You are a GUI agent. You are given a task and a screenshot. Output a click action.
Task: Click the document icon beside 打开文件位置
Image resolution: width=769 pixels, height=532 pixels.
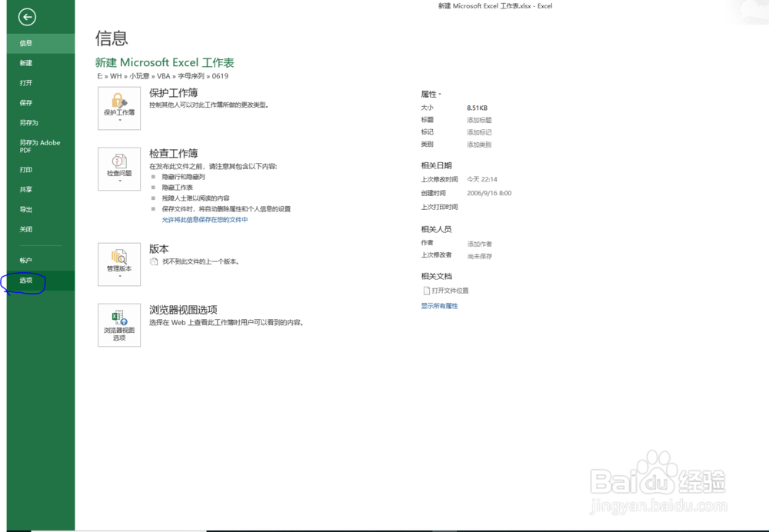coord(426,291)
